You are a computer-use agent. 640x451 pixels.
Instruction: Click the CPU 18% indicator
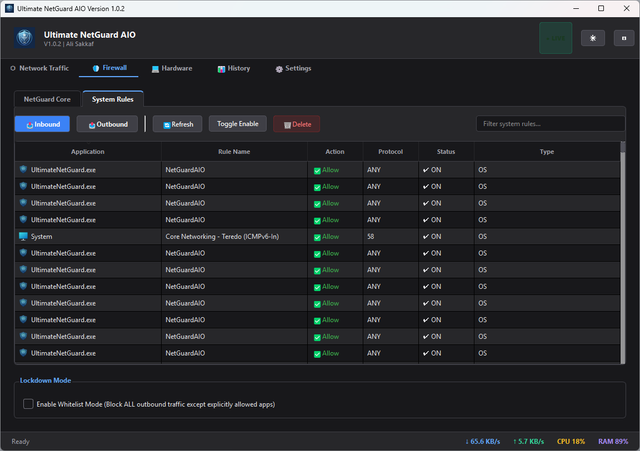[x=571, y=441]
